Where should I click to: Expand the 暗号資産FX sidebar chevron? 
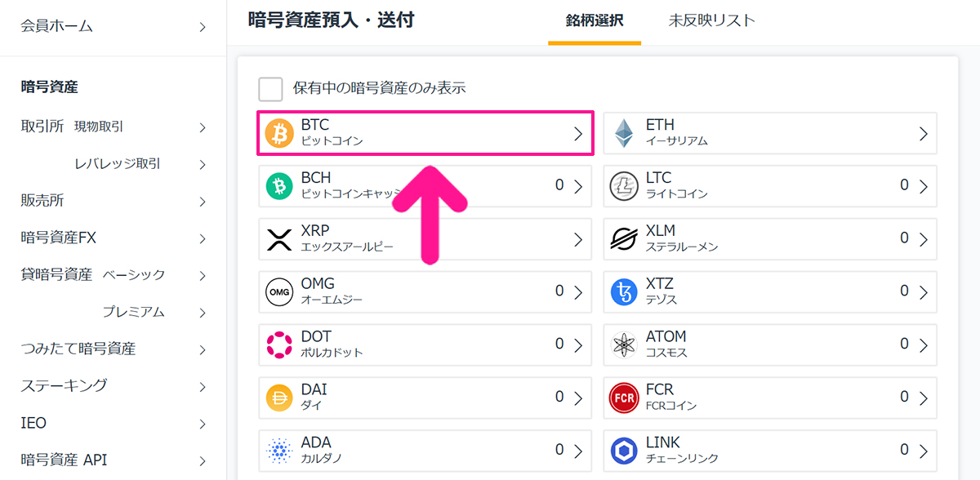coord(203,239)
